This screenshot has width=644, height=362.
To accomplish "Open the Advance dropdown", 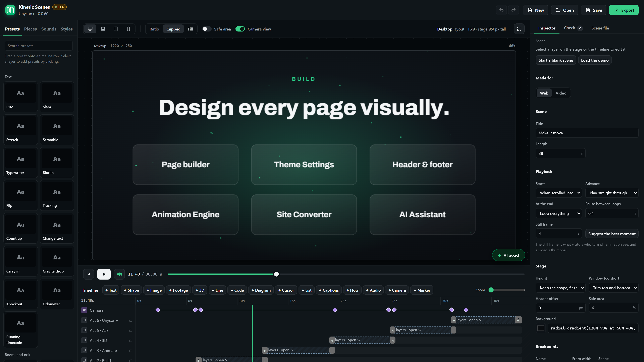I will (612, 193).
